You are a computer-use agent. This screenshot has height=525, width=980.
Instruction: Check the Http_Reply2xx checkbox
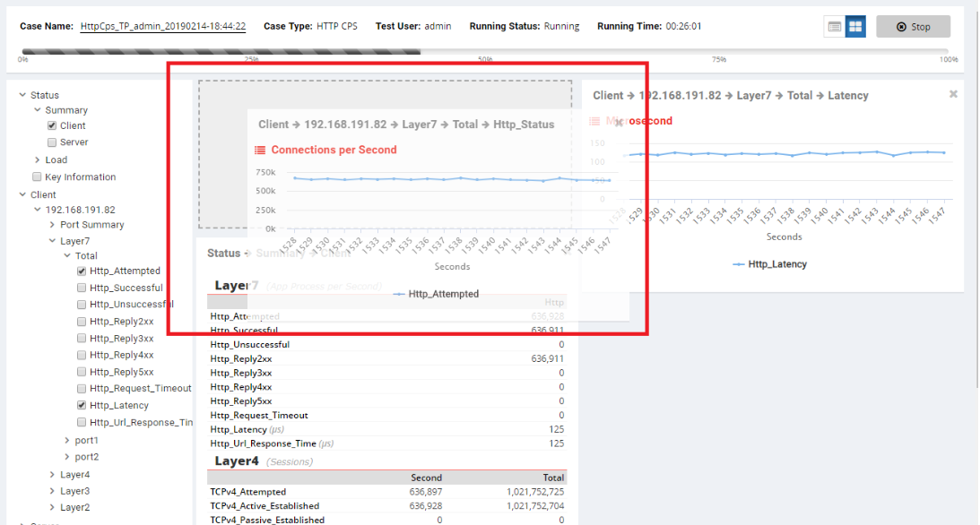[82, 322]
